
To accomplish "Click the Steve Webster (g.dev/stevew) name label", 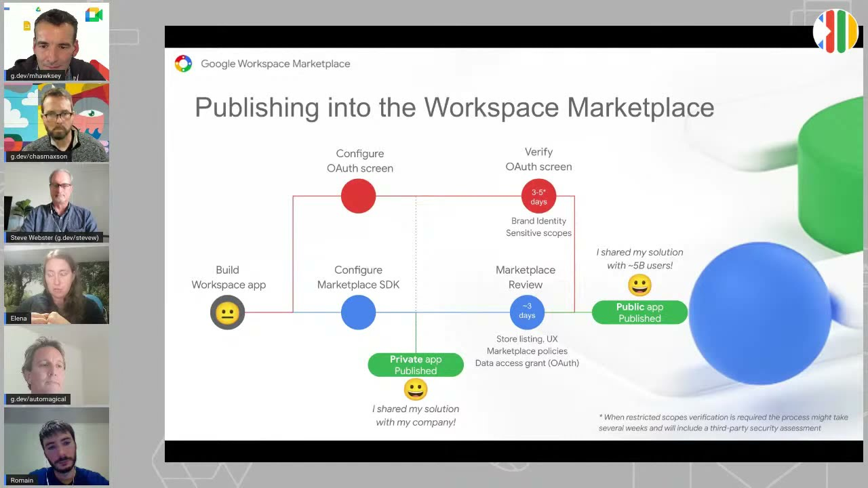I will 54,238.
